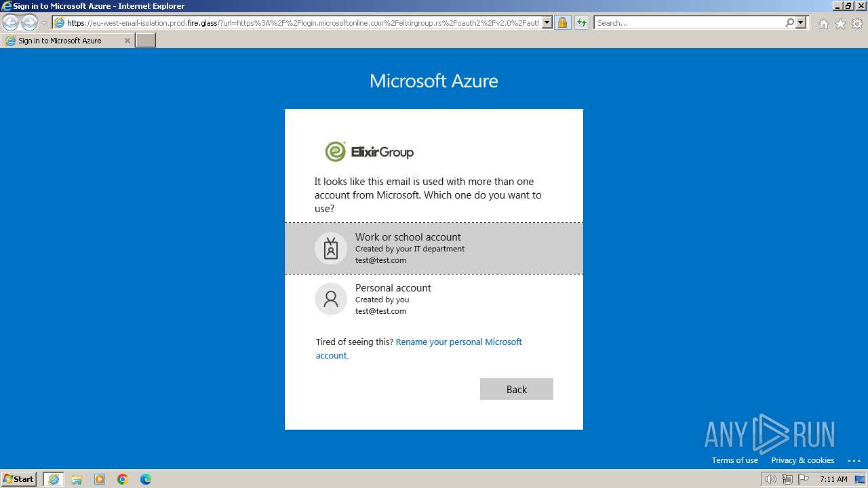The image size is (868, 488).
Task: Open the footer ellipsis more options
Action: [854, 460]
